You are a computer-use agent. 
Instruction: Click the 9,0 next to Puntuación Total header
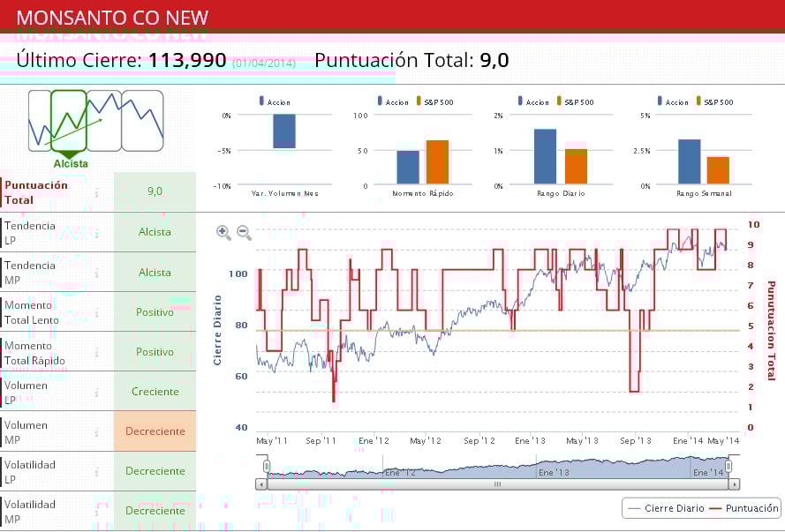494,61
